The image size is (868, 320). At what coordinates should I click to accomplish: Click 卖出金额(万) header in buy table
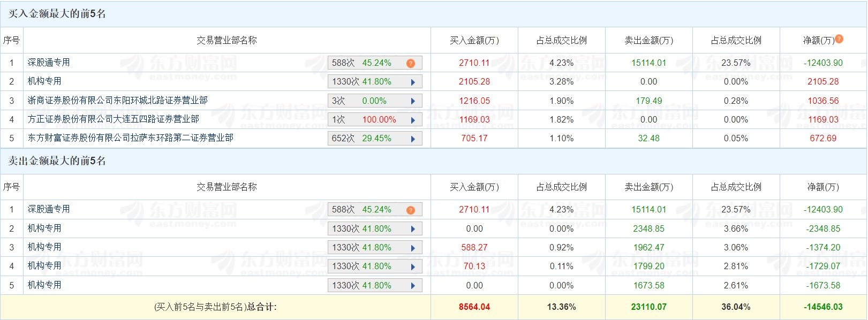tap(649, 41)
